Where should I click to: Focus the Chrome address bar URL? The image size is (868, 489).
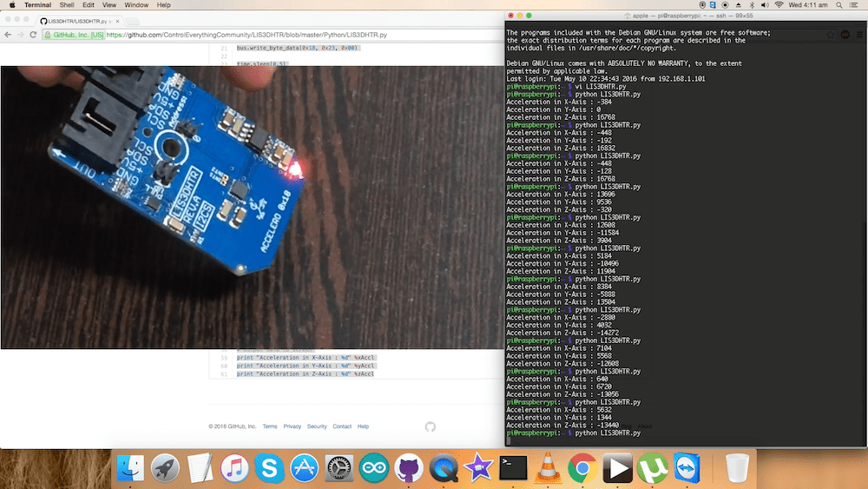click(x=247, y=35)
